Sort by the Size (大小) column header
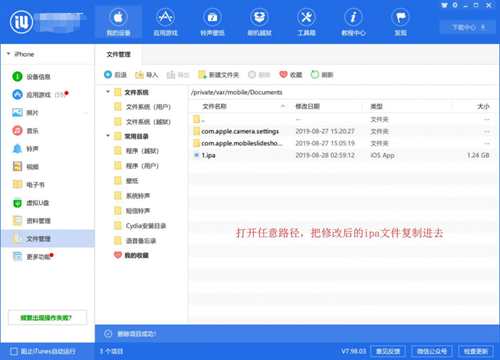Screen dimensions: 500x360 [474, 106]
